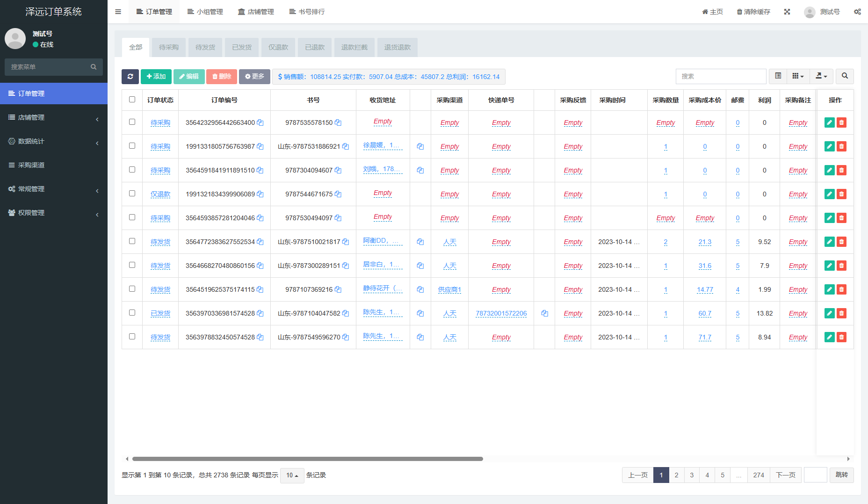Toggle the sidebar hamburger menu icon
Viewport: 868px width, 504px height.
pyautogui.click(x=118, y=12)
